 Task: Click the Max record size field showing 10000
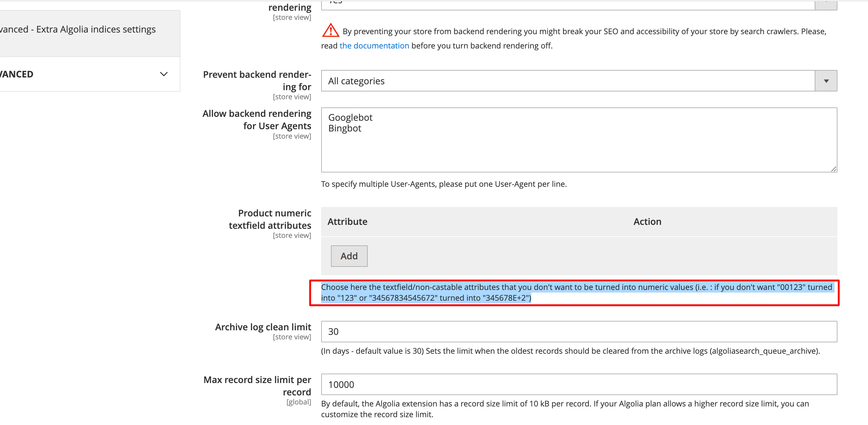[573, 384]
